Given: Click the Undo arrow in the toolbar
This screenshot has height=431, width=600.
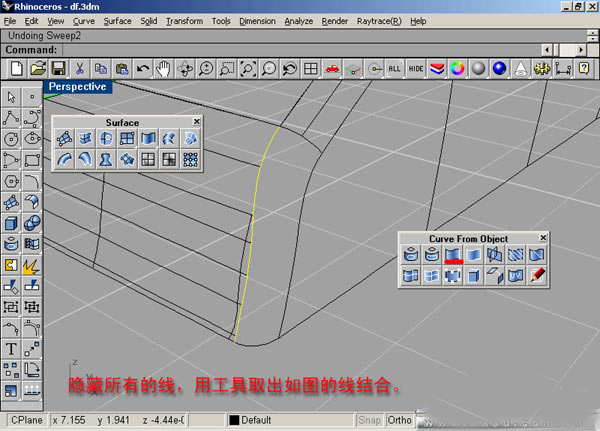Looking at the screenshot, I should [x=142, y=68].
